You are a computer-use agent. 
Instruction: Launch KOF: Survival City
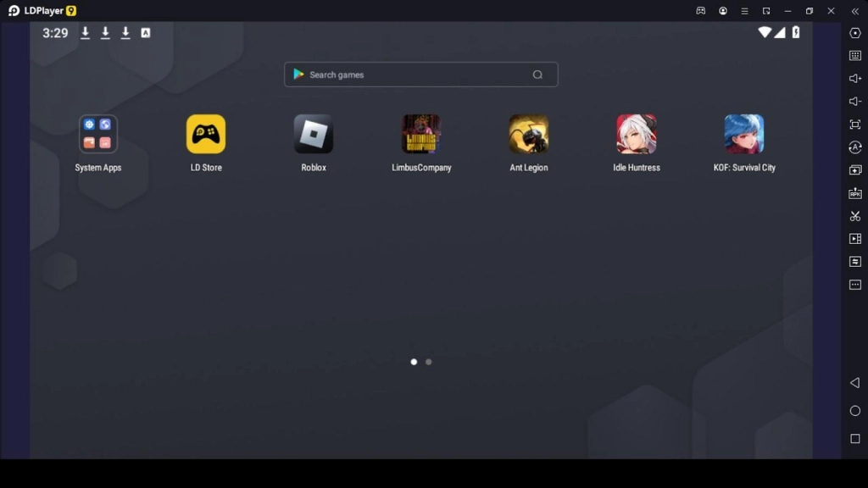tap(744, 134)
